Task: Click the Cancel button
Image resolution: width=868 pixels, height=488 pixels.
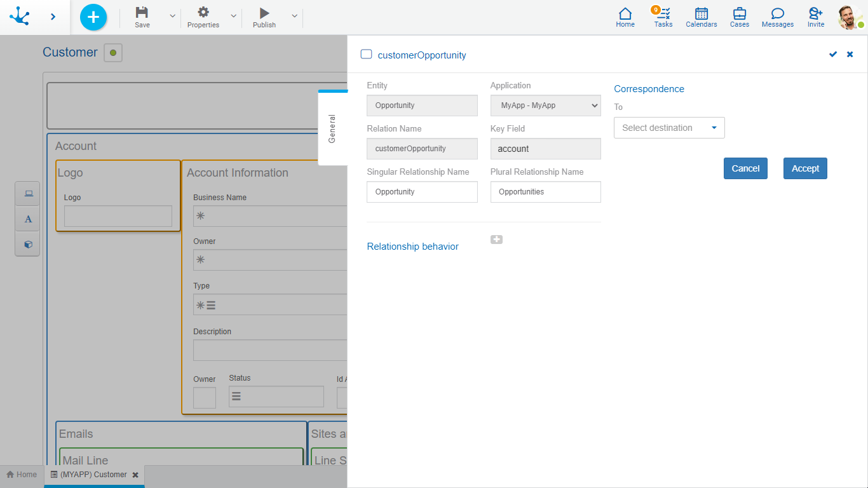Action: [x=745, y=168]
